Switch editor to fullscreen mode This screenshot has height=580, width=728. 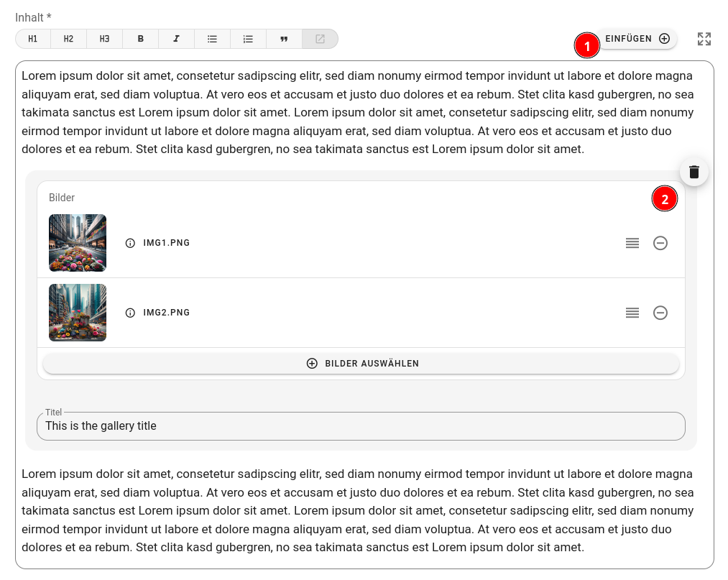coord(704,39)
